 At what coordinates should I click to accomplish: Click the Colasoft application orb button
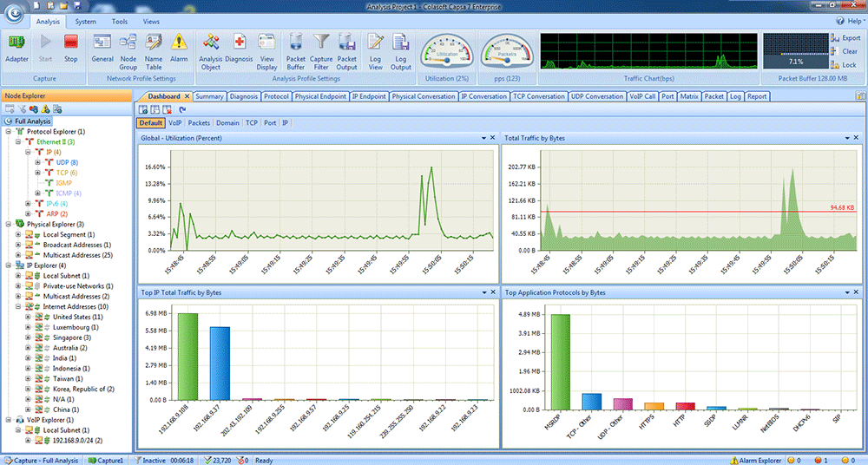(14, 12)
